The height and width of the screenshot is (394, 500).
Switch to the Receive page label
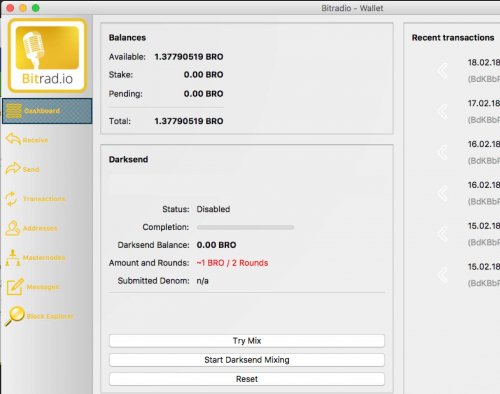click(35, 140)
